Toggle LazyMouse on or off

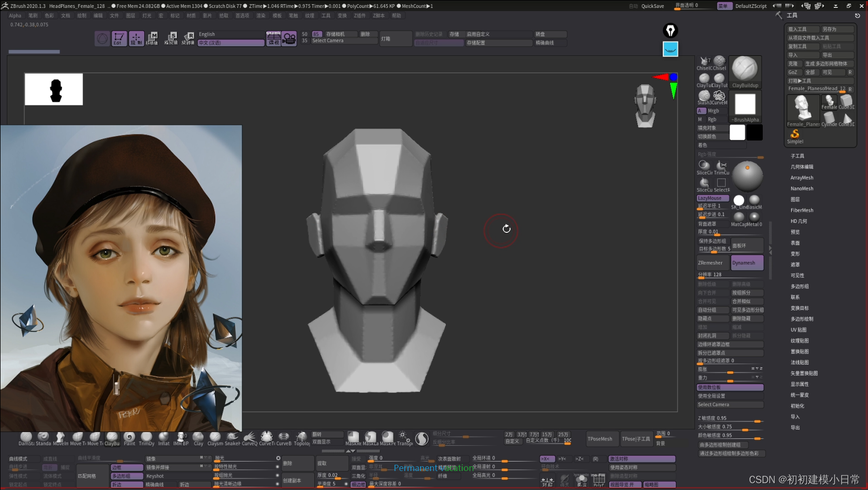(713, 198)
